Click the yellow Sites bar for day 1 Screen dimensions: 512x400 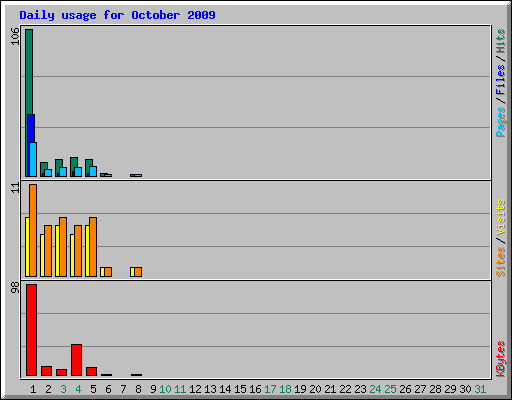coord(27,247)
